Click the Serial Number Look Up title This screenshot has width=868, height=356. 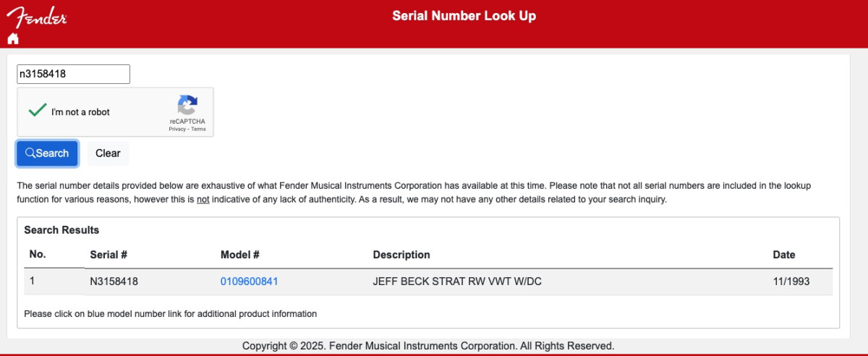(464, 16)
